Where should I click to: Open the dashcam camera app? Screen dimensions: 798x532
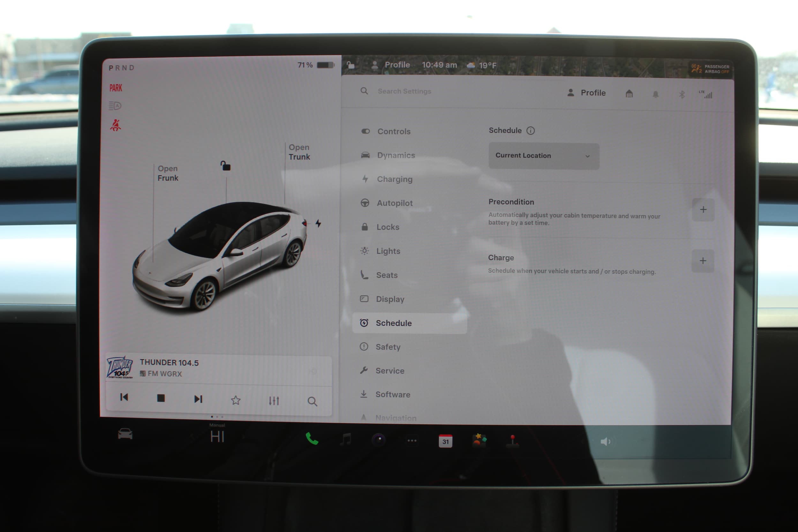coord(379,439)
